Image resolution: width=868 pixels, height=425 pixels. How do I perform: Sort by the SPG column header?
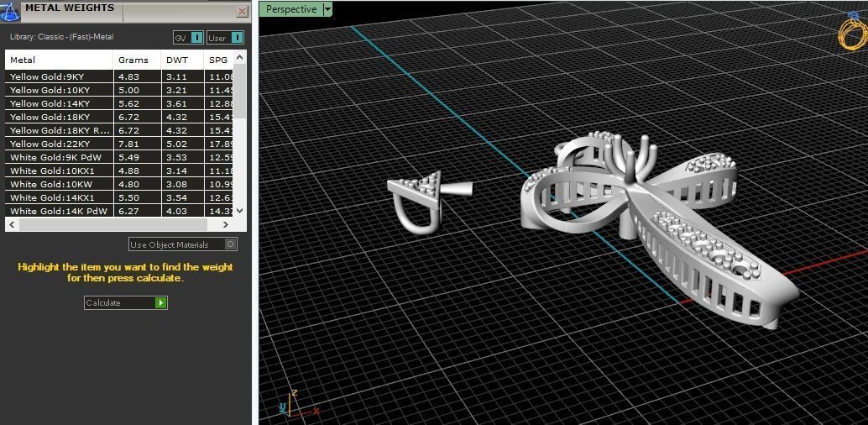[218, 60]
